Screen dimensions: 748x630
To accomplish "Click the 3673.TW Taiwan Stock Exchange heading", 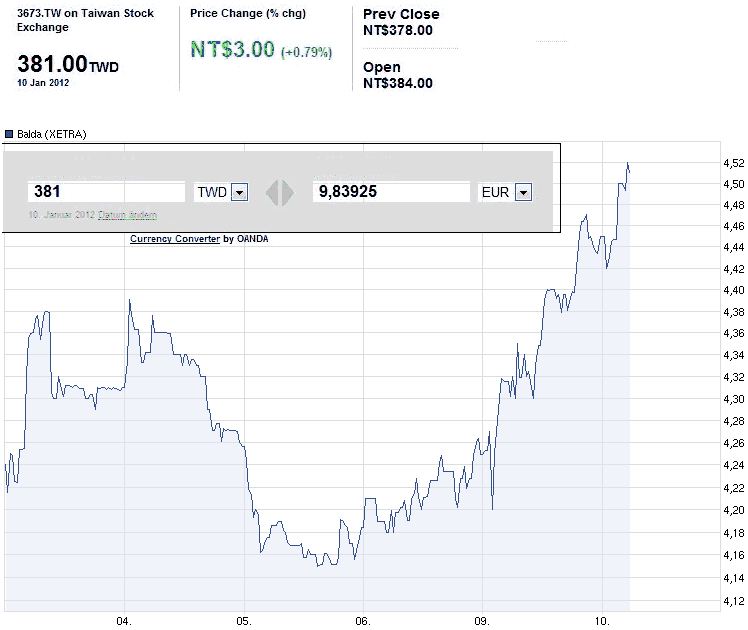I will 78,20.
